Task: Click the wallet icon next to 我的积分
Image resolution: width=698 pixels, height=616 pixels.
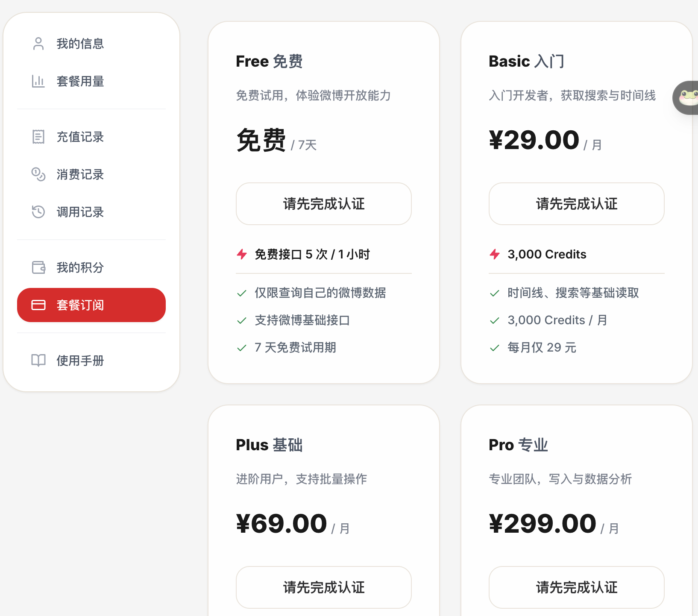Action: pyautogui.click(x=38, y=267)
